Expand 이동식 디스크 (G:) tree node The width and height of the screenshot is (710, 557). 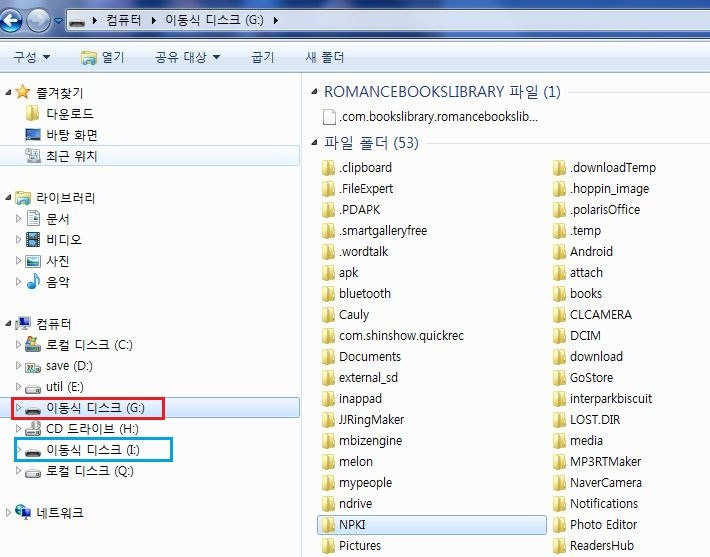point(18,408)
